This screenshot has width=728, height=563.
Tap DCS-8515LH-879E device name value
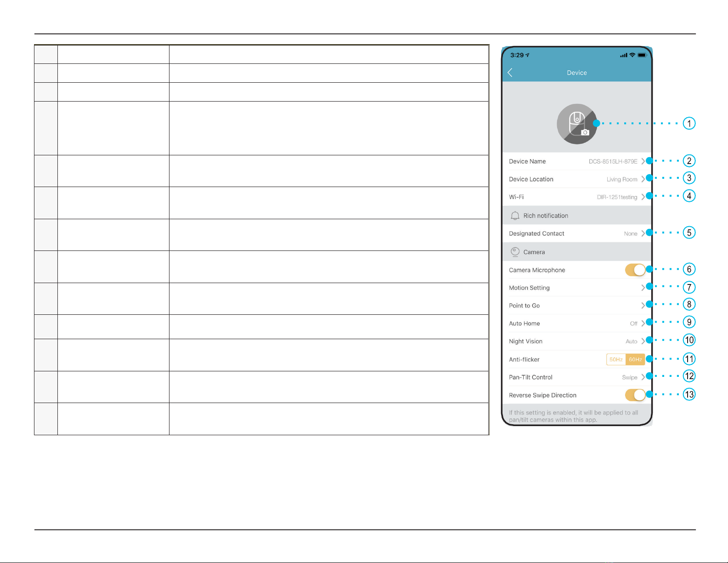coord(613,161)
